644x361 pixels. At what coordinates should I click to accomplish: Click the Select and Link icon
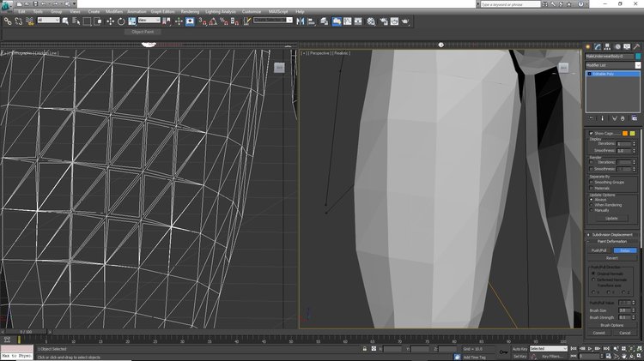click(8, 21)
